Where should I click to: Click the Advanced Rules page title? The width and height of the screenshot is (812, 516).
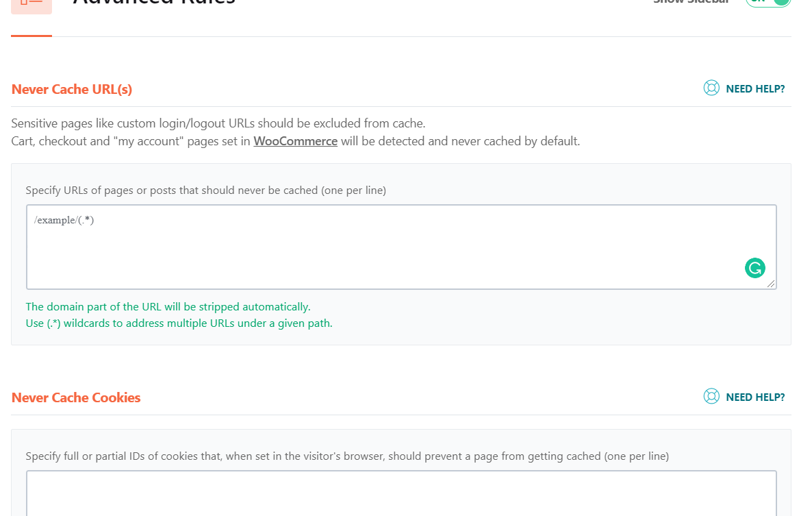154,3
